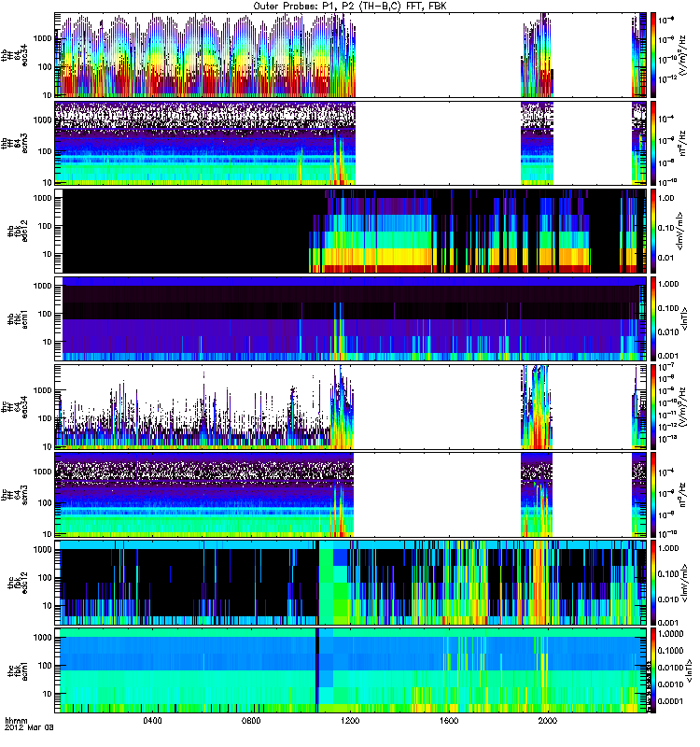Click the 0600 time axis label
The width and height of the screenshot is (700, 747).
(252, 721)
